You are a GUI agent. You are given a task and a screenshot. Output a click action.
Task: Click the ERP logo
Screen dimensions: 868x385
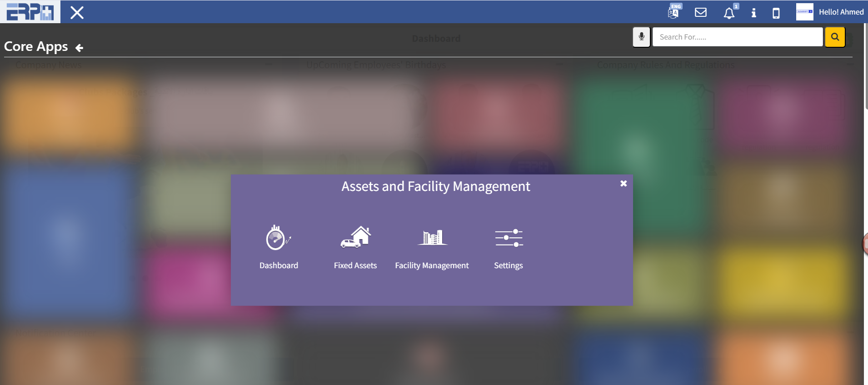tap(30, 12)
